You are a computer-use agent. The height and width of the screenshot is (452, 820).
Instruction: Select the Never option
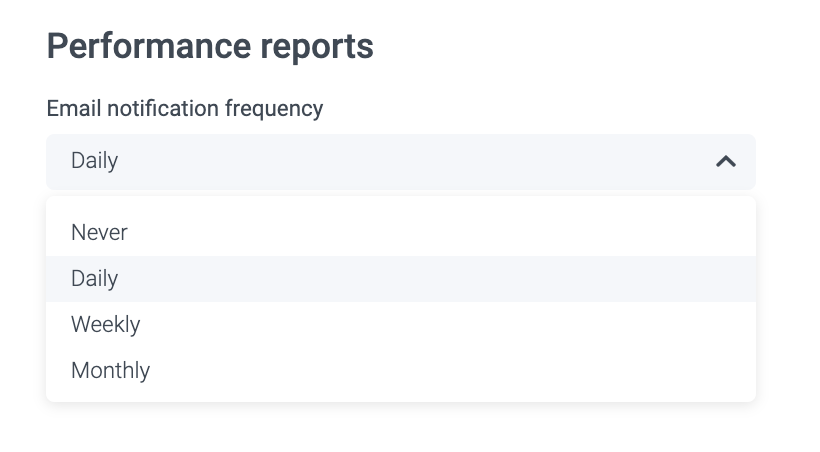coord(100,232)
